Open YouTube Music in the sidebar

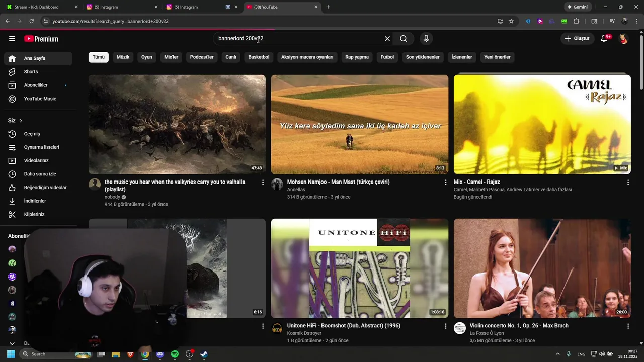[x=38, y=99]
